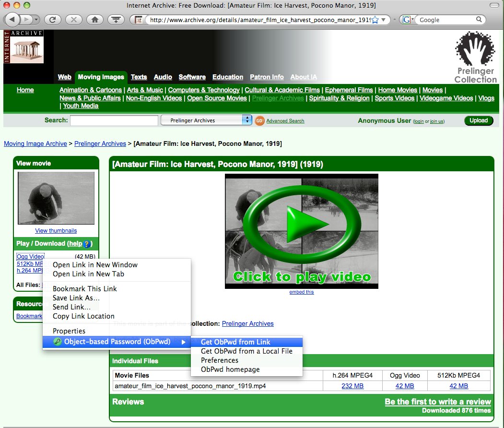Click the address bar URL
The height and width of the screenshot is (428, 504).
point(260,20)
